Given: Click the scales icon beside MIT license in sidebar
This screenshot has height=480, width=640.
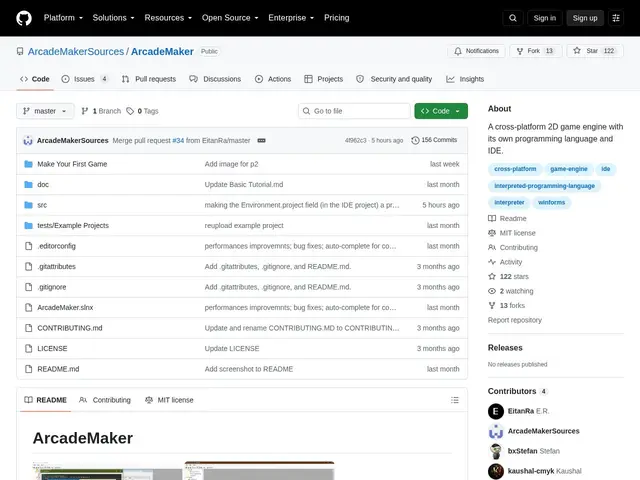Looking at the screenshot, I should coord(492,233).
